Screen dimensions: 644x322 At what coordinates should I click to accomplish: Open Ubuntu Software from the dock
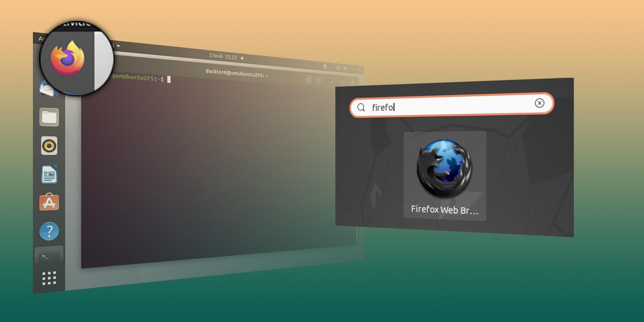[49, 202]
